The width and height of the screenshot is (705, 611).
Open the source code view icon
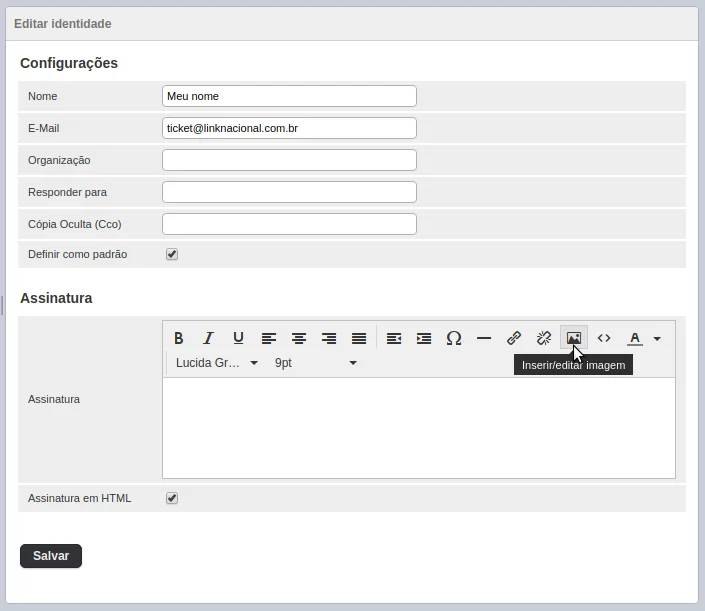[604, 338]
